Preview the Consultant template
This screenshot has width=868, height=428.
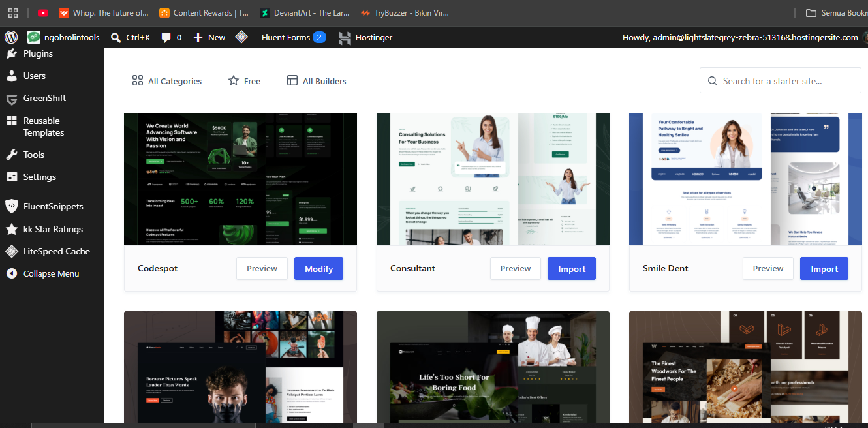(x=516, y=268)
